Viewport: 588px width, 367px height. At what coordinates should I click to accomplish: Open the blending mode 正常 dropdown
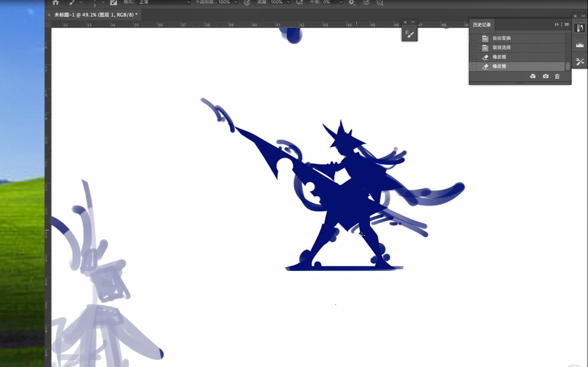coord(164,2)
